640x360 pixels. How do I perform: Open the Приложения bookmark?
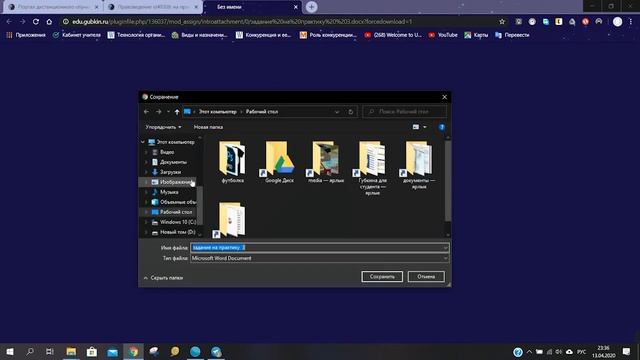[26, 35]
